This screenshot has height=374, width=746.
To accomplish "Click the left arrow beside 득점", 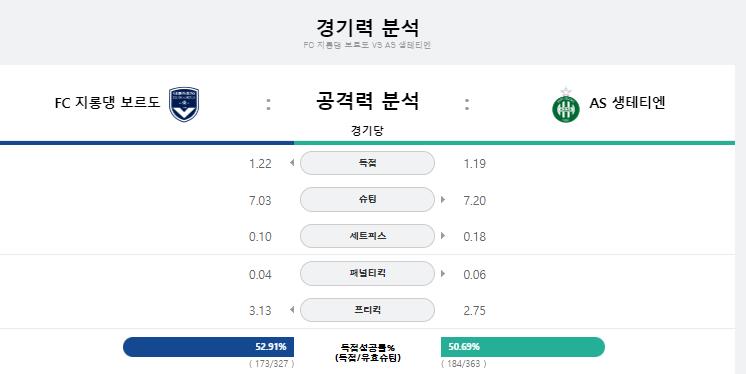I will (x=292, y=163).
